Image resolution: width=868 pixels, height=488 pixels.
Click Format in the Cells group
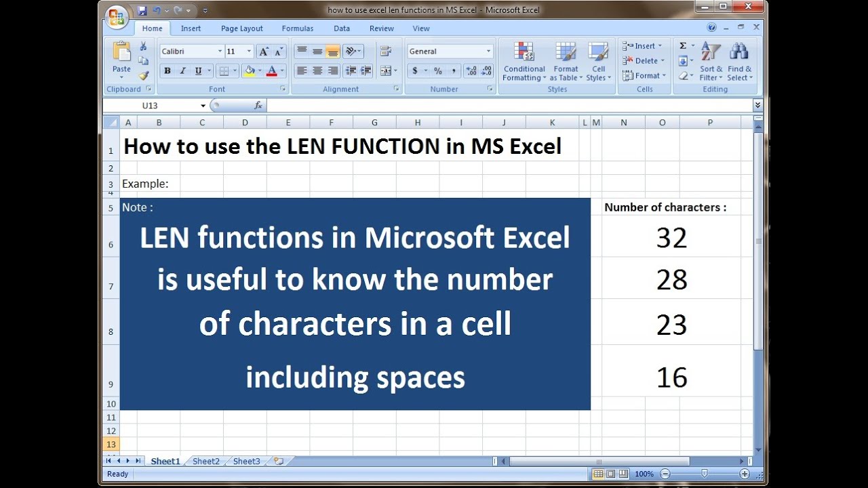coord(645,76)
